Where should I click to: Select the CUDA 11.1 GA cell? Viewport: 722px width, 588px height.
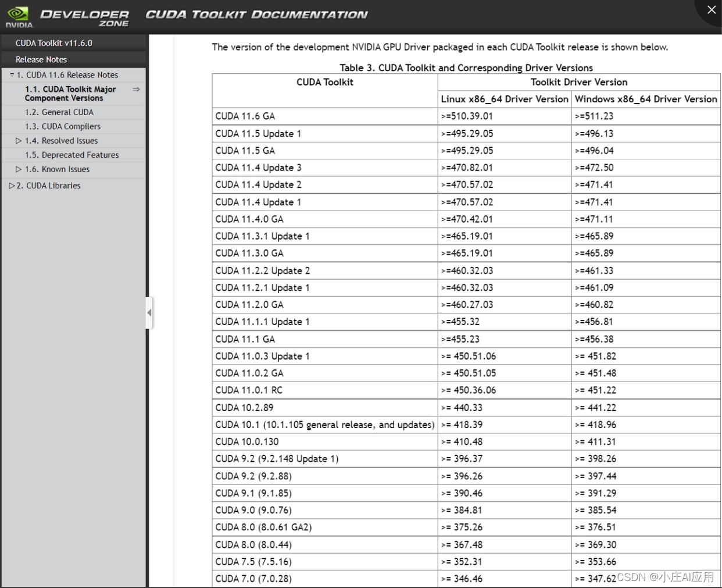[325, 339]
